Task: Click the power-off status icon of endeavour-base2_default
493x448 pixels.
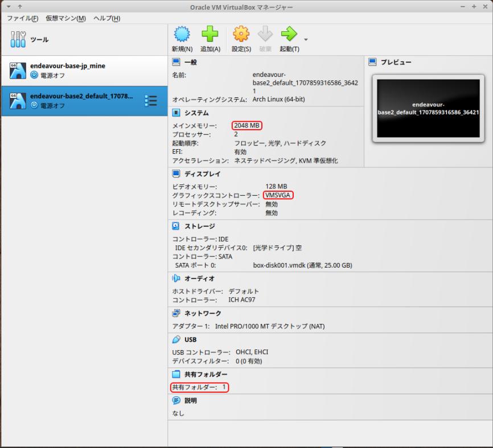Action: 34,105
